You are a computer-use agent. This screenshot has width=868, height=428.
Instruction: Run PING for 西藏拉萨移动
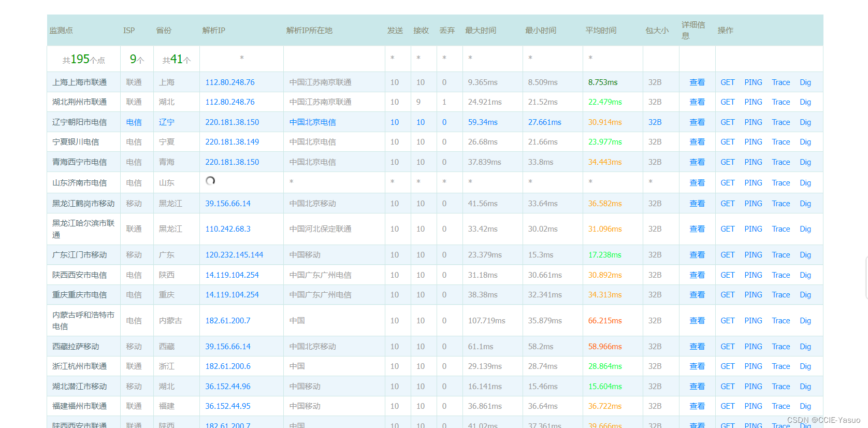pos(753,347)
